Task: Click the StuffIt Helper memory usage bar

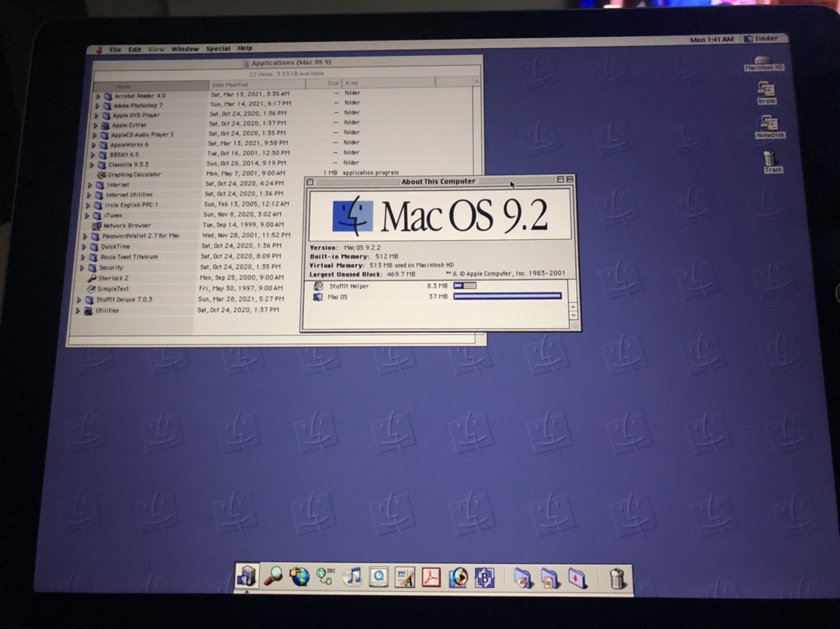Action: [465, 286]
